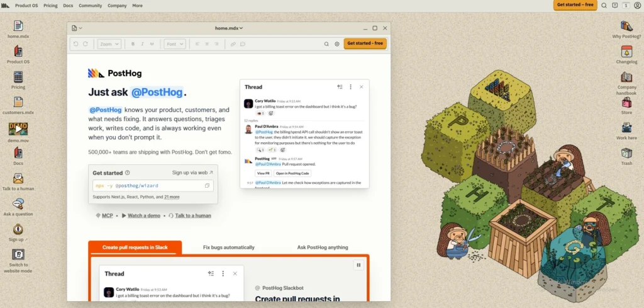This screenshot has height=308, width=644.
Task: Copy the npx wizard command
Action: [x=207, y=185]
